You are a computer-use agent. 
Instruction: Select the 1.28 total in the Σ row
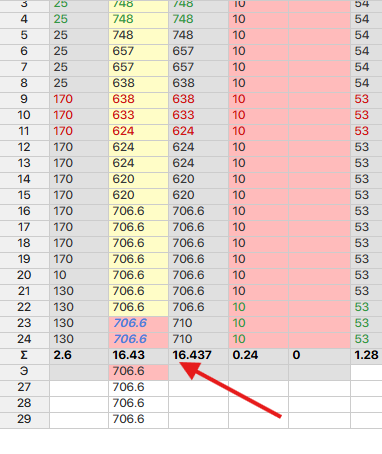(x=366, y=355)
